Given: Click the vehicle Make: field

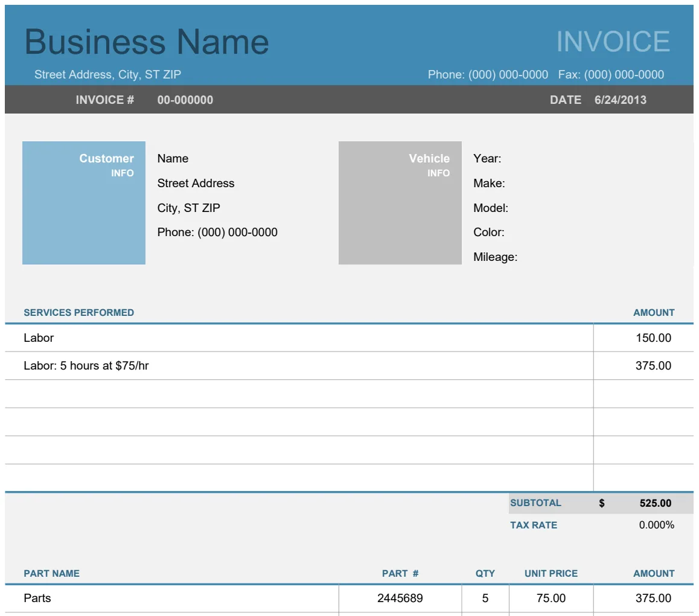Looking at the screenshot, I should coord(489,184).
